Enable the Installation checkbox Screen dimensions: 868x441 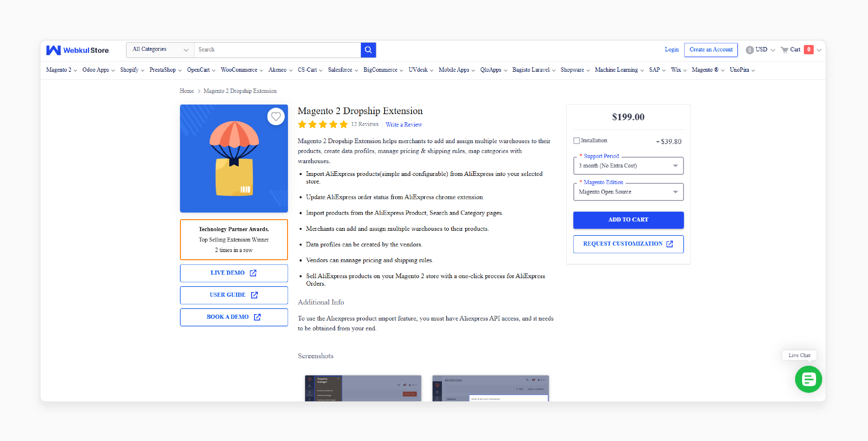pyautogui.click(x=577, y=141)
